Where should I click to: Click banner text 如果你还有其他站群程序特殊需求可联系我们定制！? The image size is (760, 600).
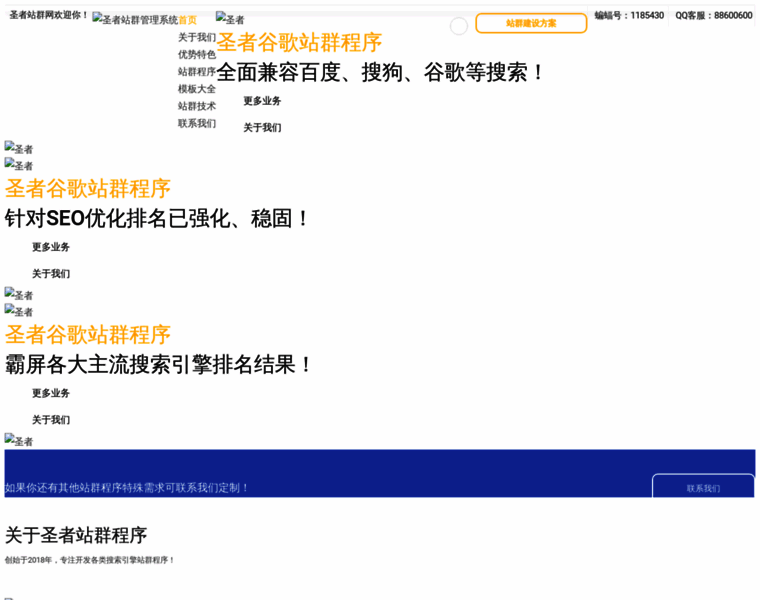pyautogui.click(x=127, y=488)
